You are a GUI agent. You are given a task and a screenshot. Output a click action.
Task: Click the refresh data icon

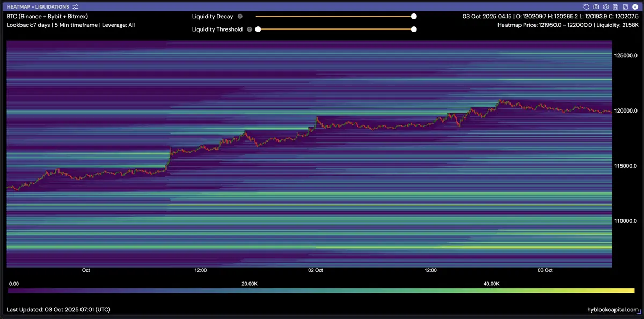[x=586, y=6]
